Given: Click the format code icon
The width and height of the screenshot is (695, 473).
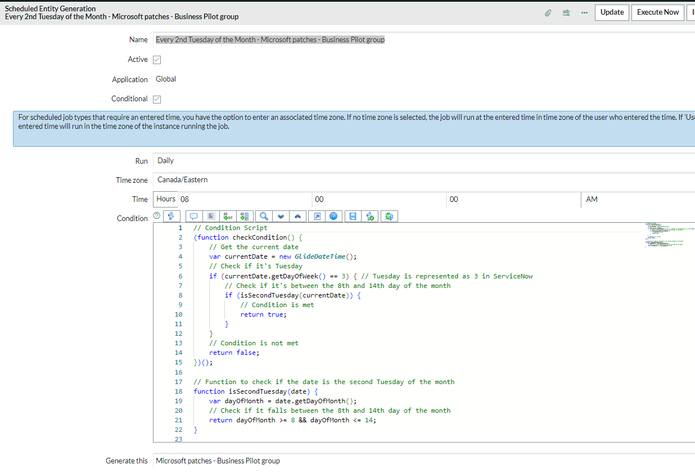Looking at the screenshot, I should pos(211,216).
